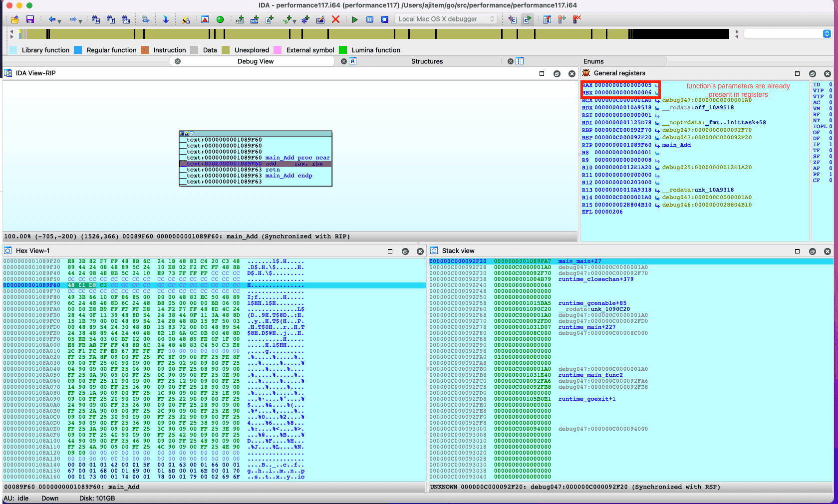Close the Debug View tab

coord(178,61)
